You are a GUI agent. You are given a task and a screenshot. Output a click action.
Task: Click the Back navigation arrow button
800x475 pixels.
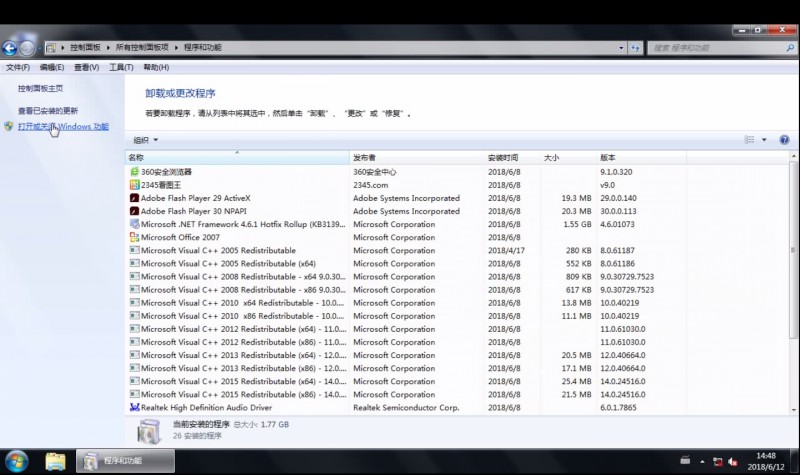pyautogui.click(x=10, y=48)
